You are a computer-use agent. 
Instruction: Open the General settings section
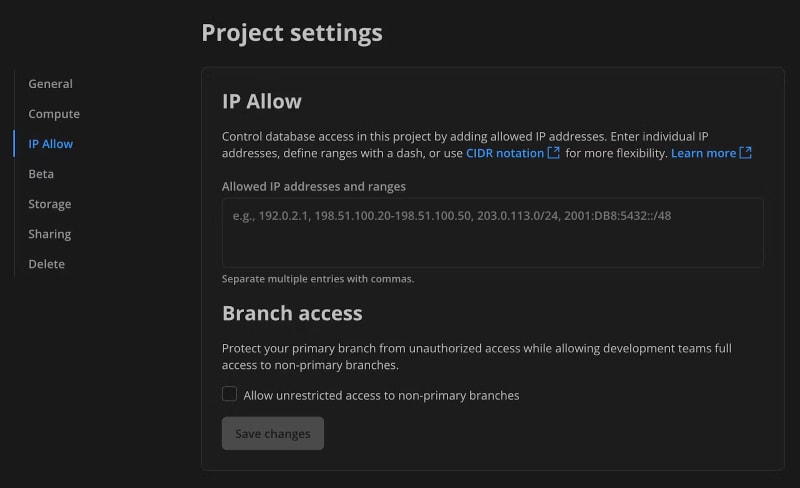(50, 84)
